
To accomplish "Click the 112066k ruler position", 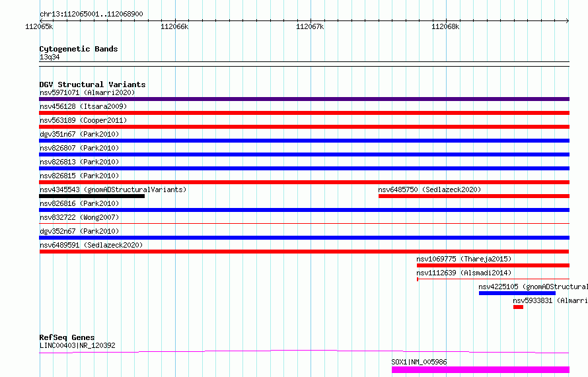I will pos(174,26).
